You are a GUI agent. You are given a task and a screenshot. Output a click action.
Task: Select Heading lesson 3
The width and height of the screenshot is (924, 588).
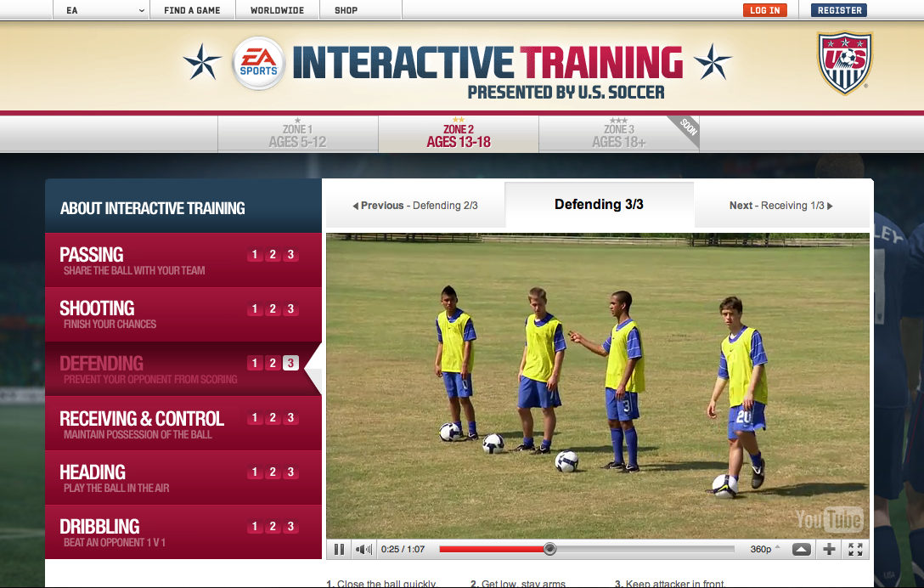click(x=290, y=472)
